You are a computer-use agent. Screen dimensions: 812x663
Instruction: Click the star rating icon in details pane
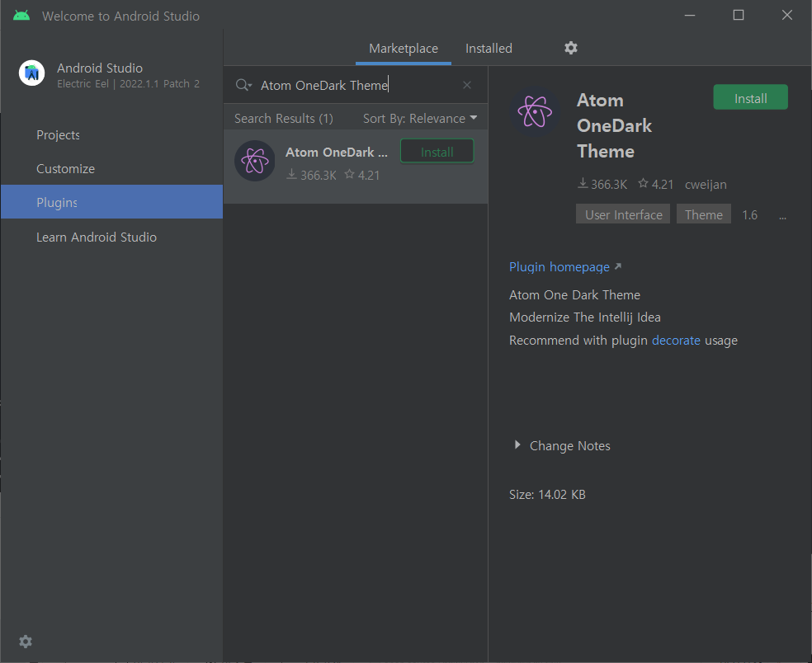(643, 183)
